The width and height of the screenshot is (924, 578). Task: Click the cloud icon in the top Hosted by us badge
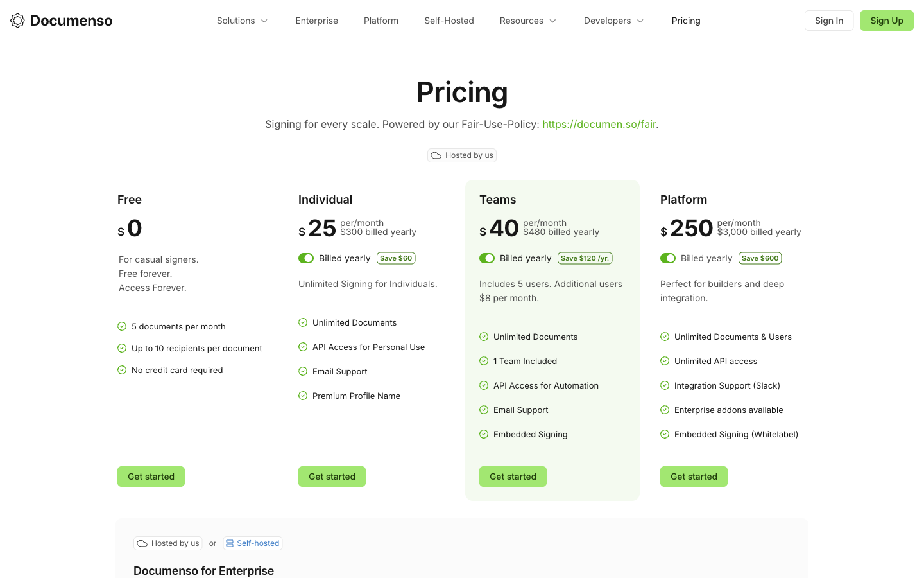436,155
